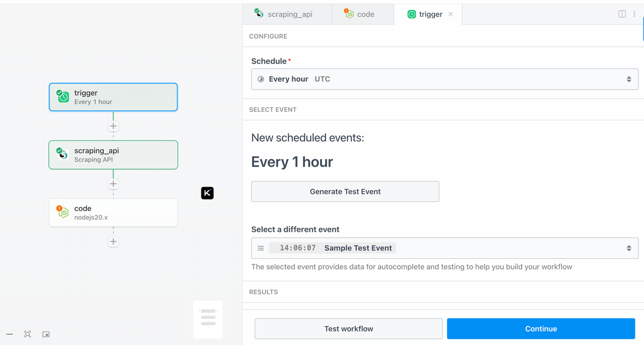Viewport: 644px width, 345px height.
Task: Select the scraping_api node on canvas
Action: pos(113,155)
